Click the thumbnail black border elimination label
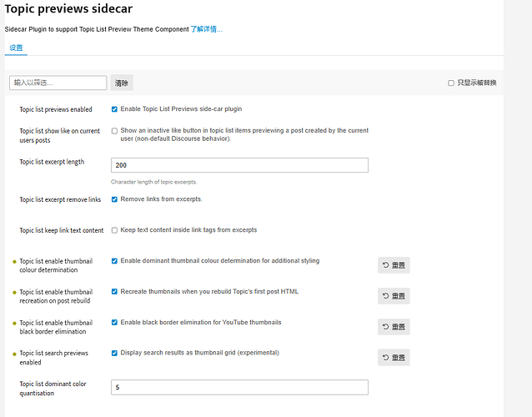 tap(56, 327)
